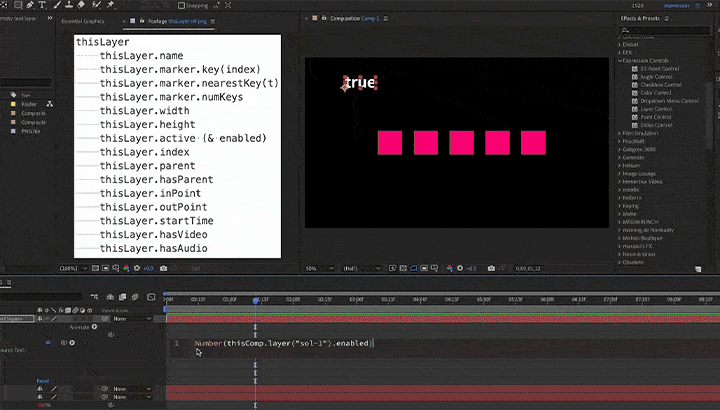Open the Effects & Presets panel tab
Screen dimensions: 720x410
click(640, 18)
